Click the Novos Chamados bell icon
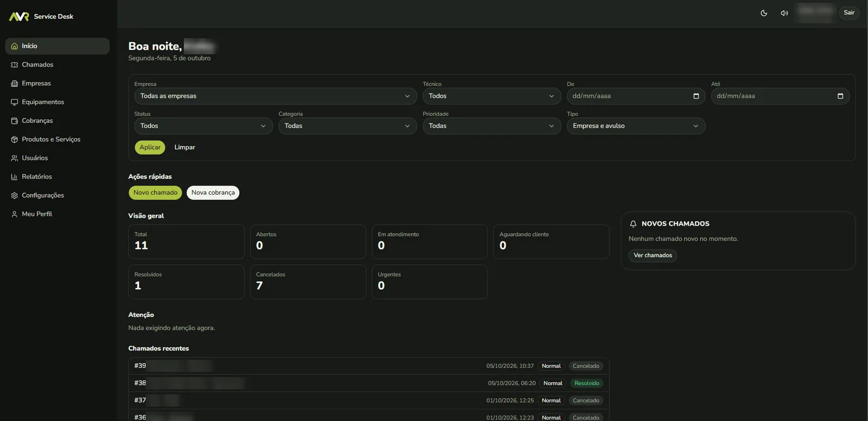The image size is (868, 421). (x=633, y=224)
